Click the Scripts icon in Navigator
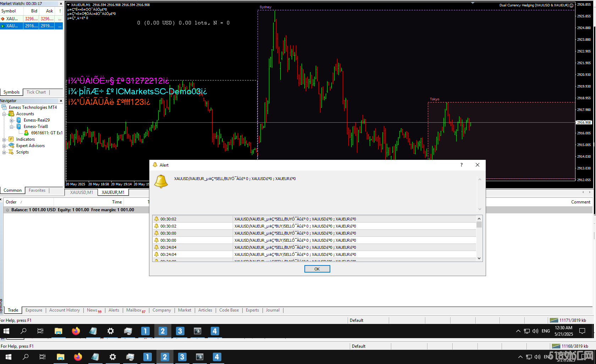596x364 pixels. click(11, 152)
